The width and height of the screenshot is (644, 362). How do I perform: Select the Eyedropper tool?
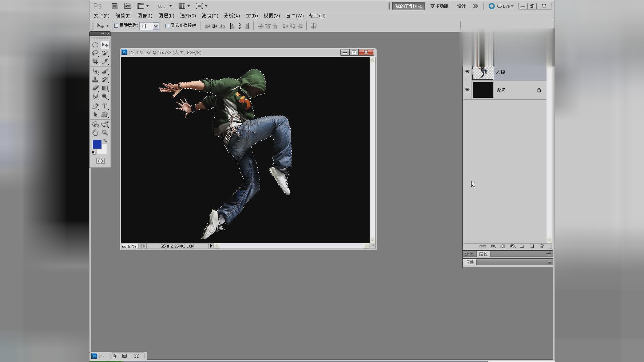click(105, 61)
